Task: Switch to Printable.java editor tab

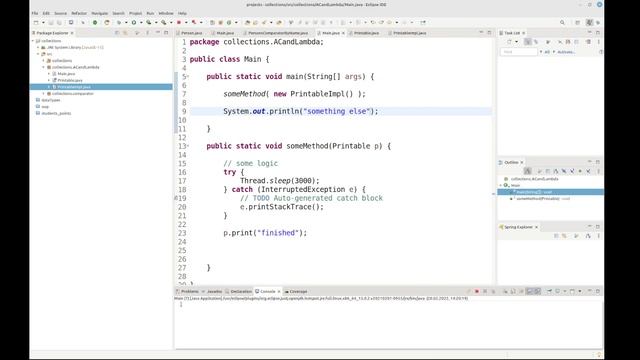Action: point(366,33)
